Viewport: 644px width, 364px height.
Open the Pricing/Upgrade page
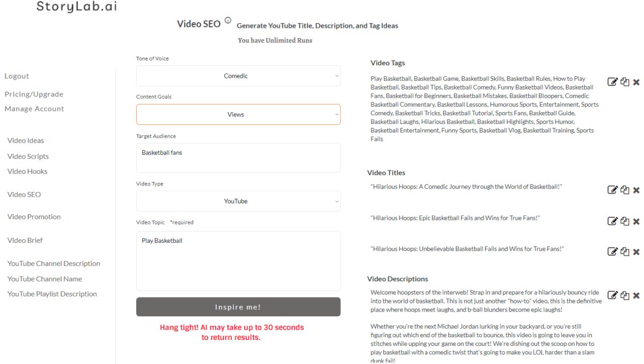point(34,94)
